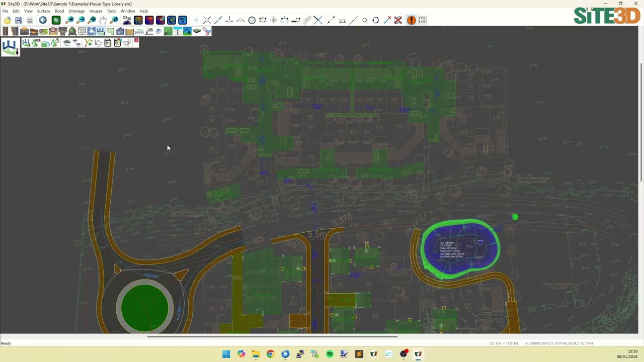Open Google Chrome from the taskbar
The height and width of the screenshot is (362, 644).
click(x=270, y=354)
